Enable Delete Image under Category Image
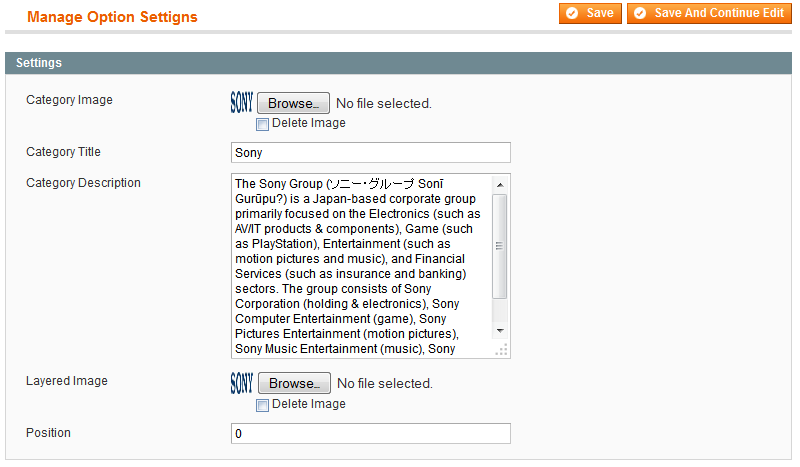The height and width of the screenshot is (467, 800). (262, 124)
